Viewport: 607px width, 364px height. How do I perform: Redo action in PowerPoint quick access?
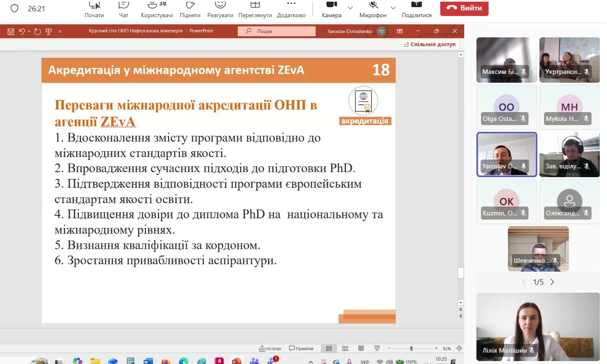coord(37,31)
